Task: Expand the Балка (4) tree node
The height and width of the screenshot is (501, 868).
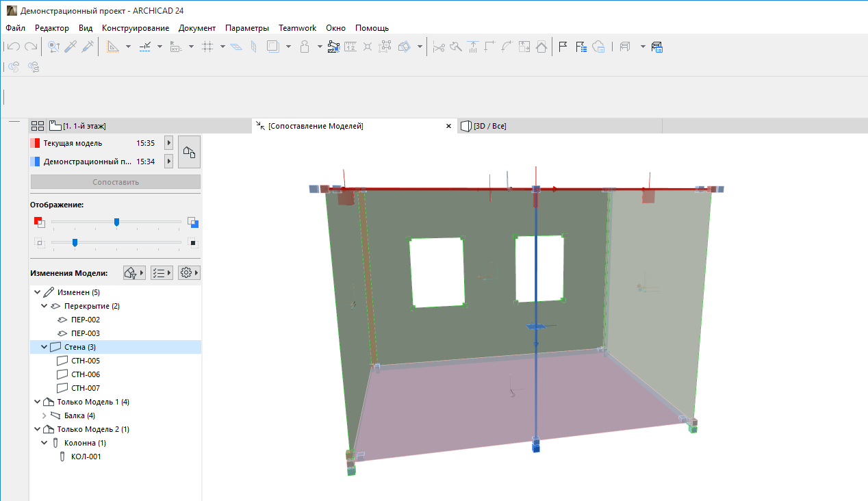Action: [x=44, y=415]
